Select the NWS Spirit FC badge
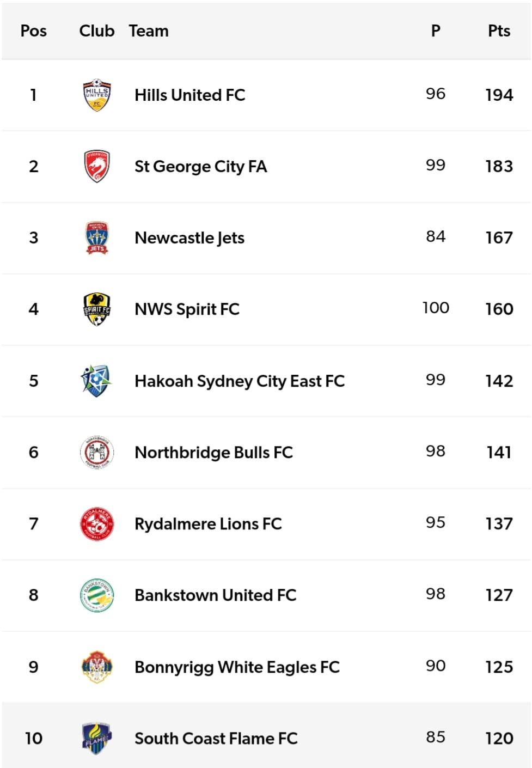532x768 pixels. point(96,309)
